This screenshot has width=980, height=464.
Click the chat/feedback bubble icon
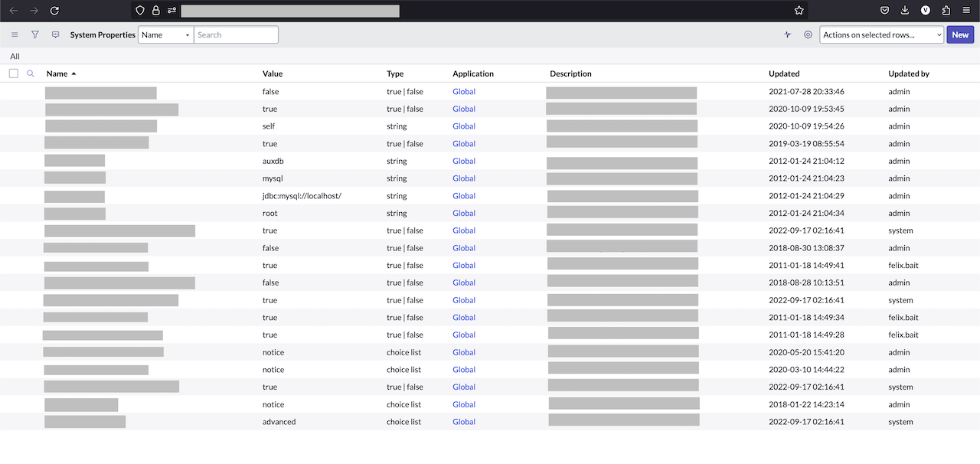[x=55, y=34]
